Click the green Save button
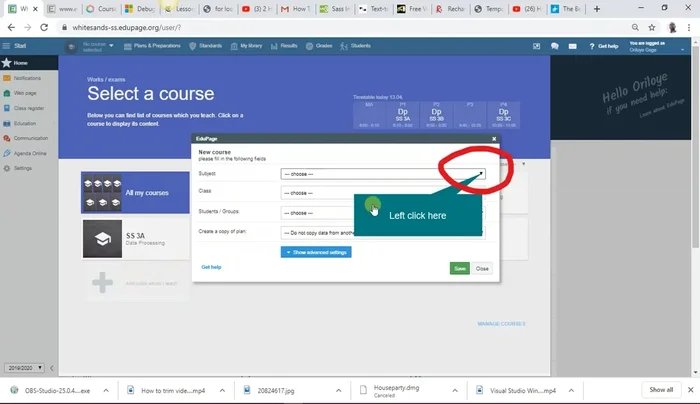The width and height of the screenshot is (700, 404). (459, 268)
